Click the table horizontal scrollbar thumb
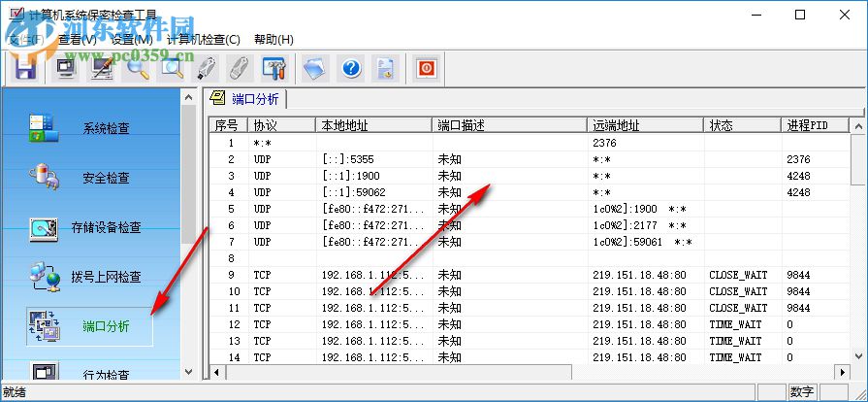The height and width of the screenshot is (402, 868). [398, 372]
